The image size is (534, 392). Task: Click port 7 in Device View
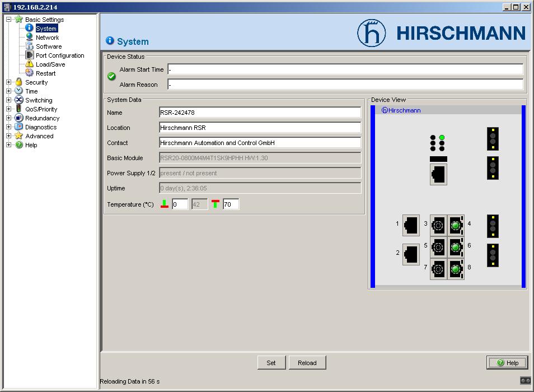[x=438, y=269]
